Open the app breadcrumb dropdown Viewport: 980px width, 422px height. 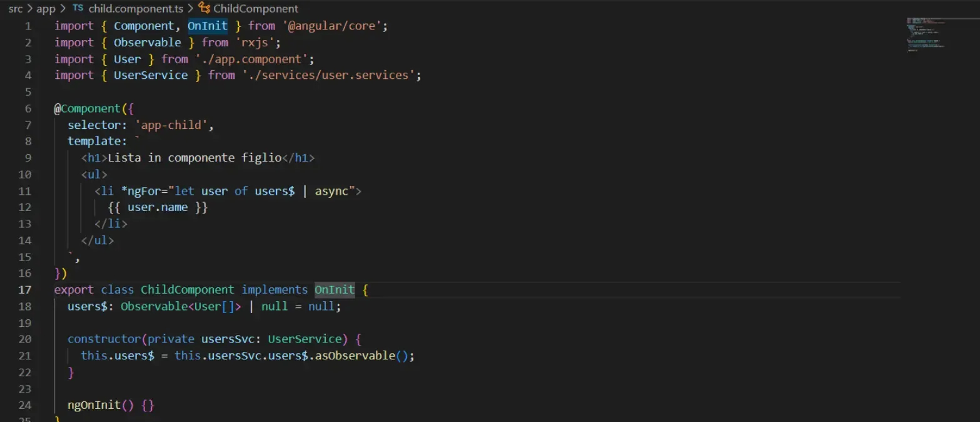point(45,9)
